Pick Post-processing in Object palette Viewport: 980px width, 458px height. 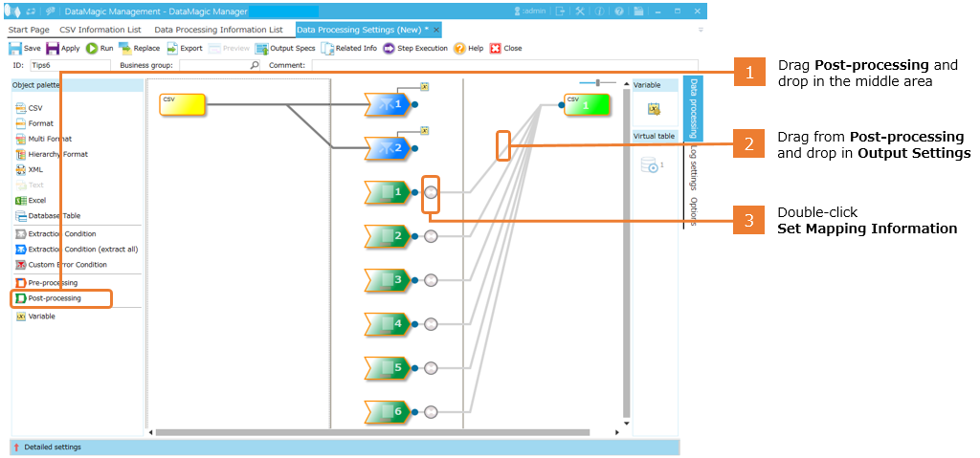55,298
